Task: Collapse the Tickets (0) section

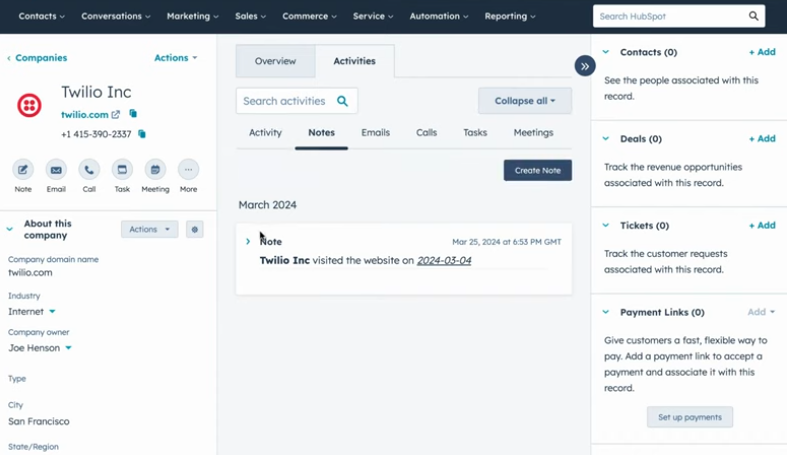Action: [x=606, y=226]
